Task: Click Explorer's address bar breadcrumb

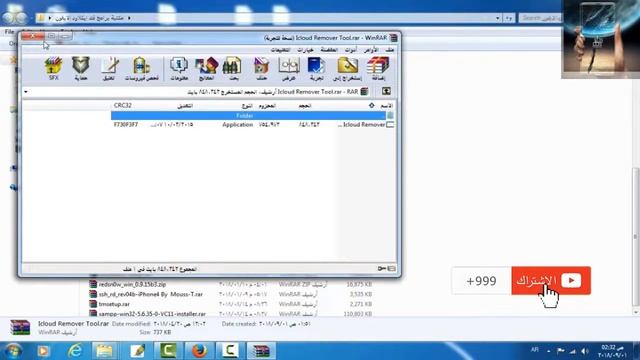Action: (89, 18)
